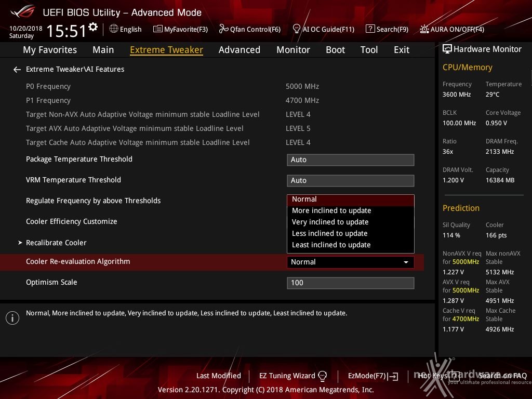The width and height of the screenshot is (532, 399).
Task: Click the Optimism Scale field showing 100
Action: pyautogui.click(x=351, y=283)
